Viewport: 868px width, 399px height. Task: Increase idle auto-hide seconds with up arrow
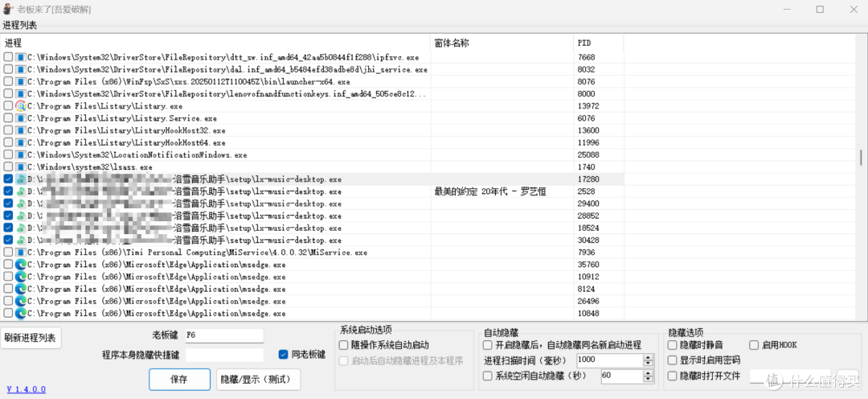tap(649, 372)
